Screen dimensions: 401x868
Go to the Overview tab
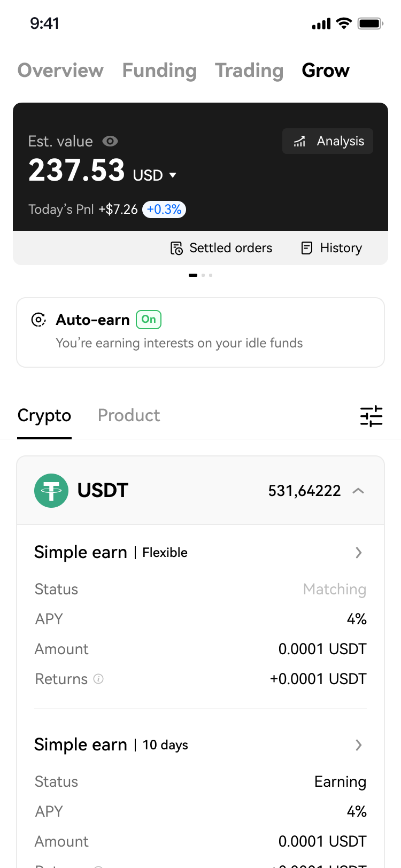60,71
